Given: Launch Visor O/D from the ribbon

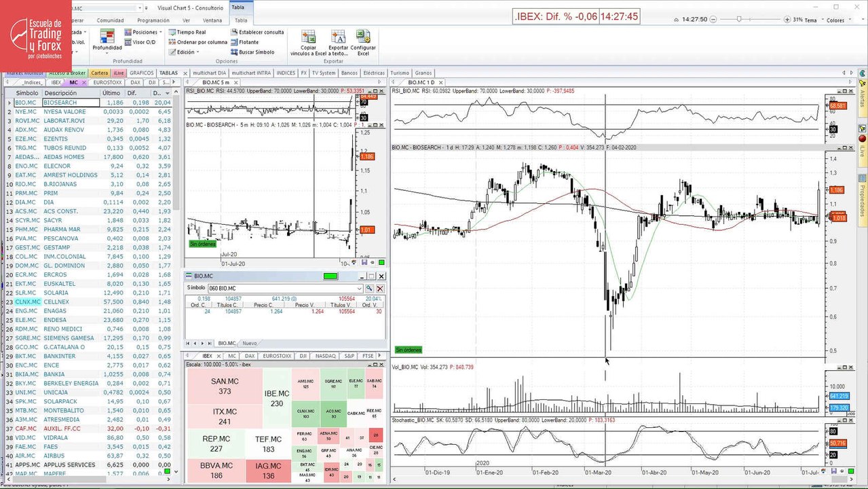Looking at the screenshot, I should coord(139,42).
